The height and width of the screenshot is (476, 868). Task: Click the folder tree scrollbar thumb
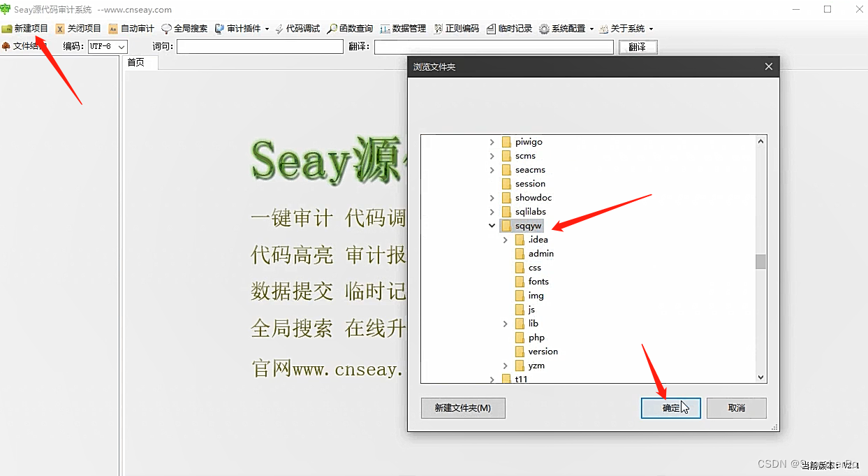pos(761,261)
